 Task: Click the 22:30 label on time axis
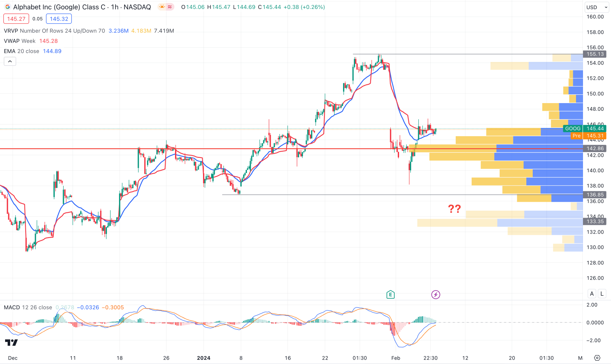click(x=430, y=358)
